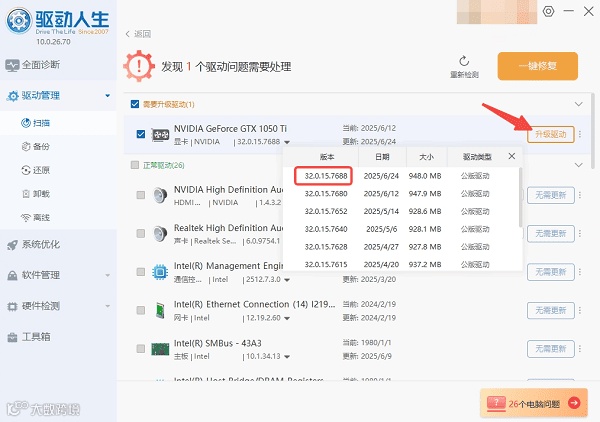Check the Realtek High Definition Audio checkbox

coord(141,233)
